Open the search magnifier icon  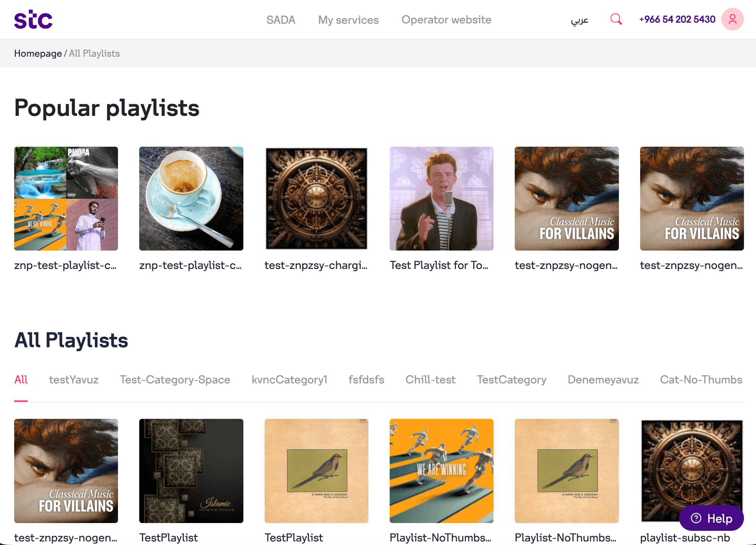click(x=616, y=19)
